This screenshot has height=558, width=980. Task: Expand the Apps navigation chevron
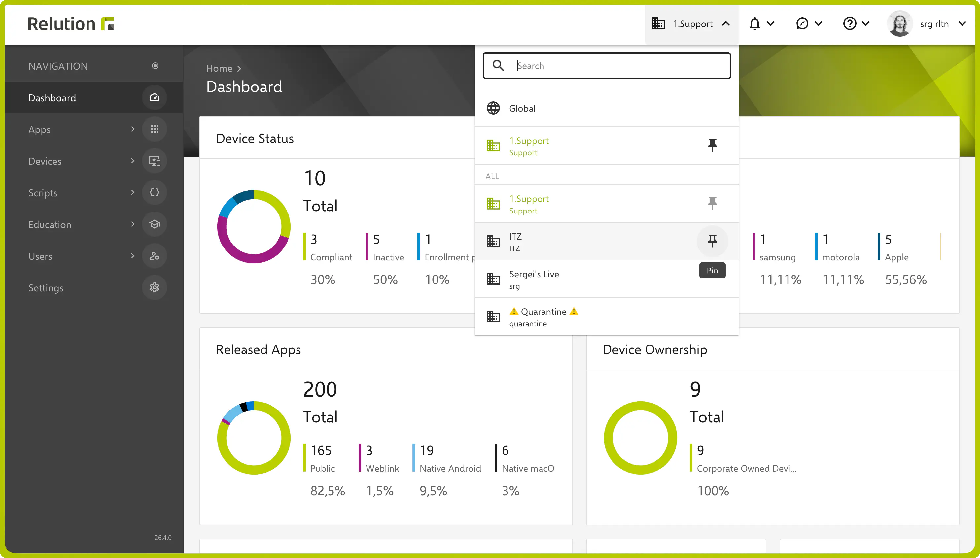click(x=133, y=129)
